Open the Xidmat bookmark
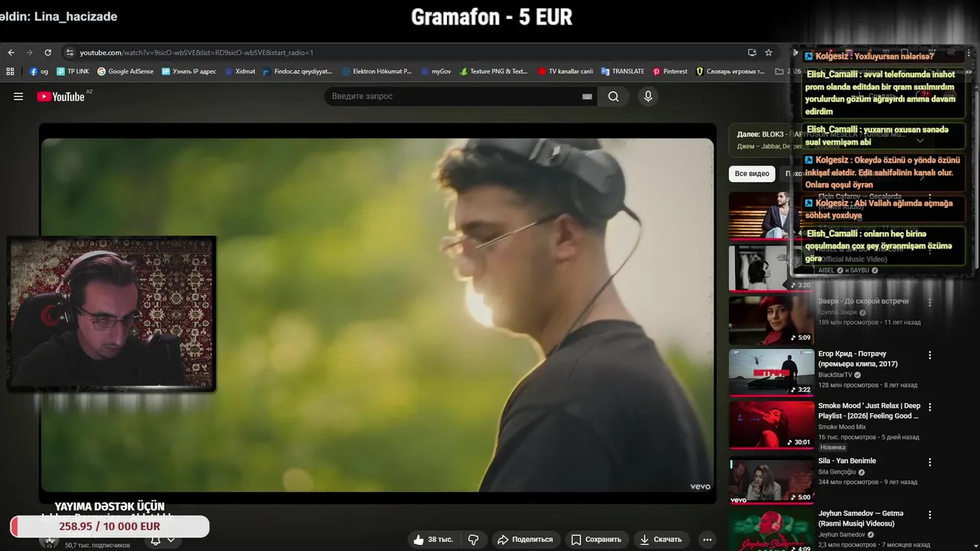 240,71
